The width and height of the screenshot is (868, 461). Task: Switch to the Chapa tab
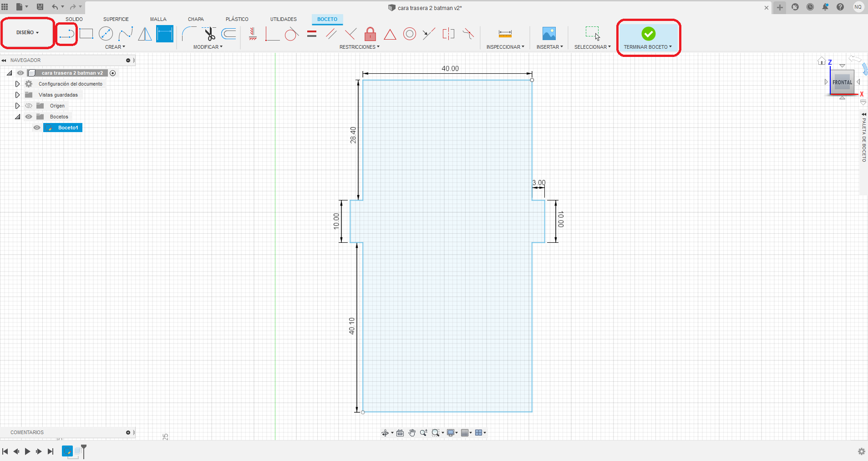coord(196,19)
